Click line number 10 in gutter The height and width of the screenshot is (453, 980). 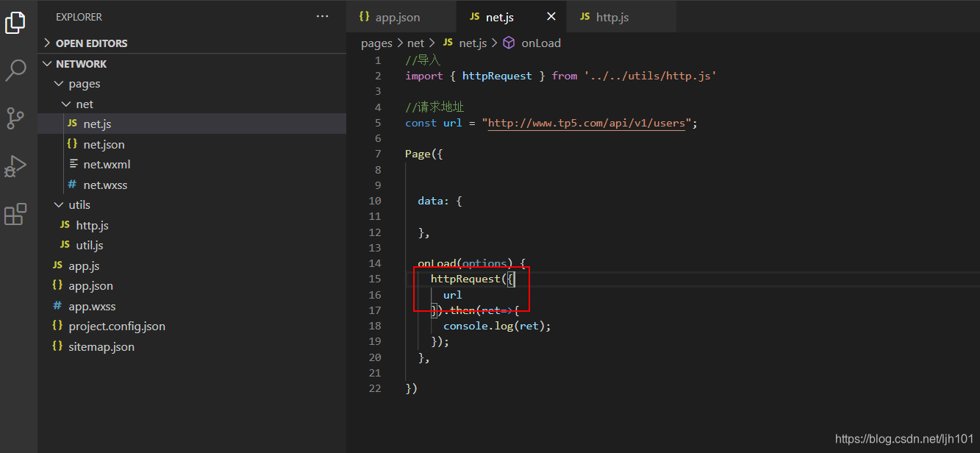coord(375,201)
